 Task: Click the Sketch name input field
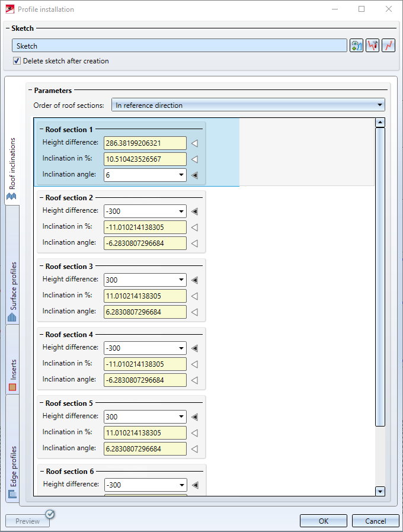point(179,46)
